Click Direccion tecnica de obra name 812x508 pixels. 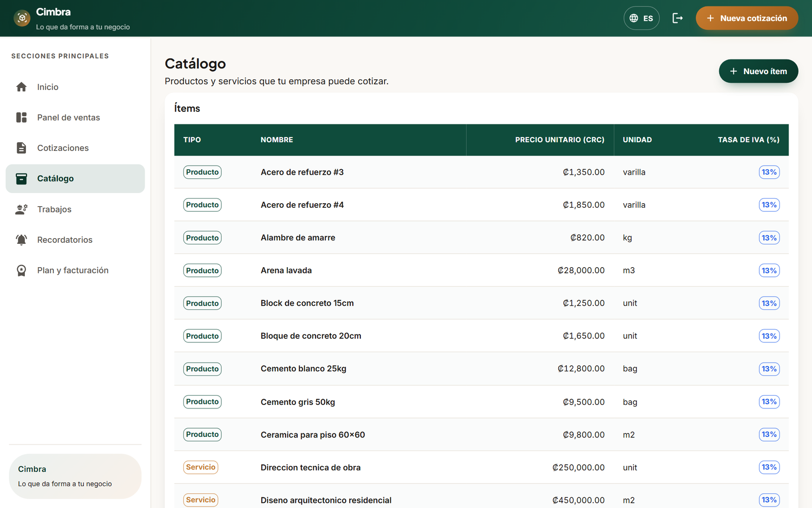[311, 467]
